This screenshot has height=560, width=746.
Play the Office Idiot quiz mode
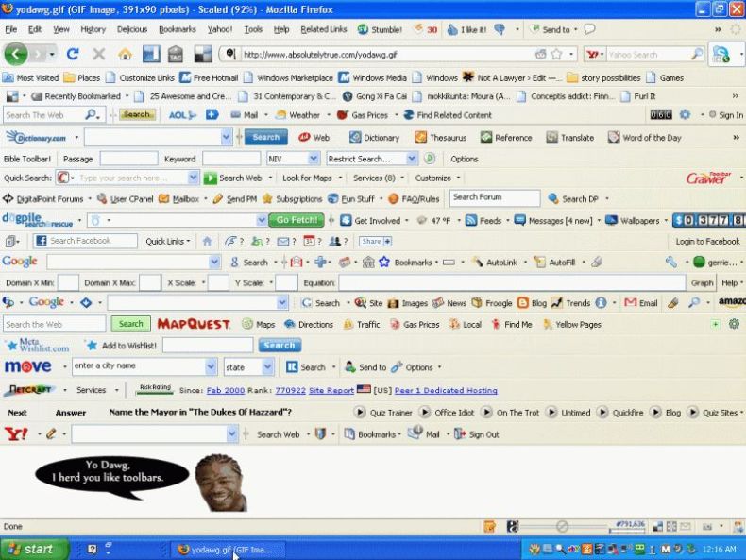[425, 412]
